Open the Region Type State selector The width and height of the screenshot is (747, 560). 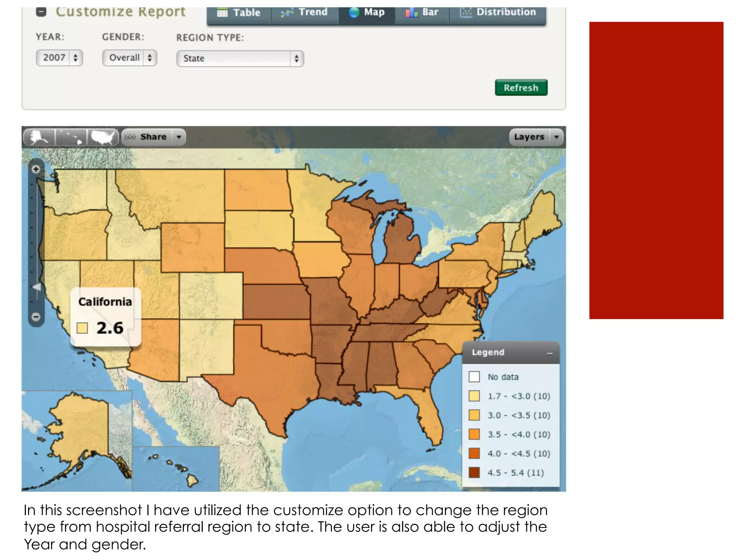click(x=240, y=58)
